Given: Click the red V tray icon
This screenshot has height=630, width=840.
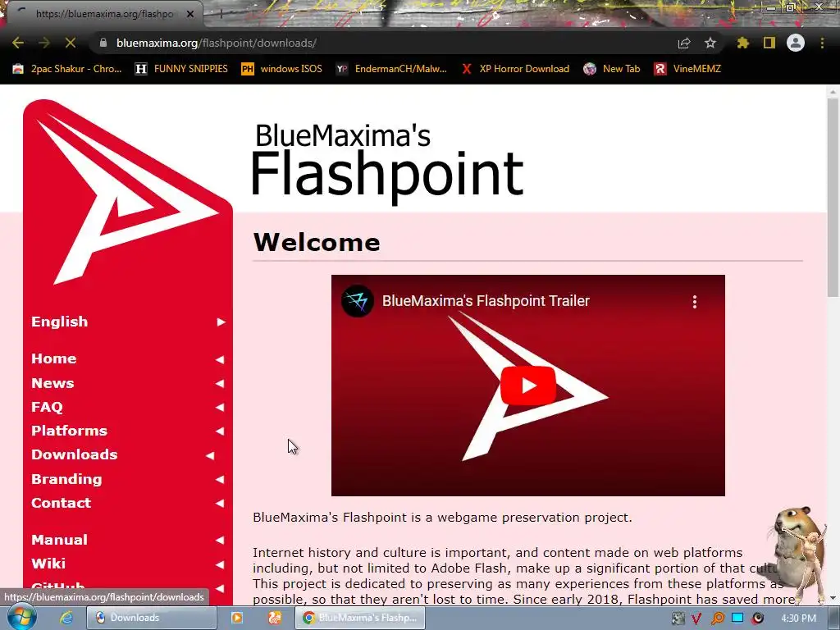Looking at the screenshot, I should (696, 619).
